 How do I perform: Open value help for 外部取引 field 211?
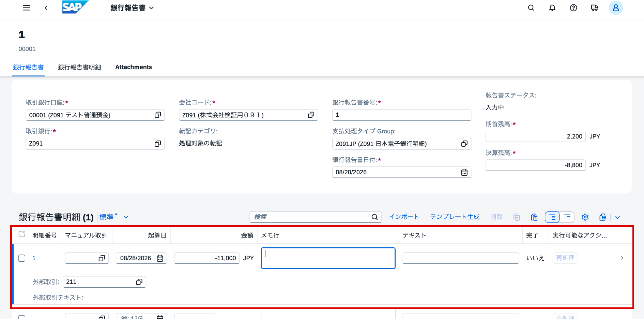click(139, 282)
